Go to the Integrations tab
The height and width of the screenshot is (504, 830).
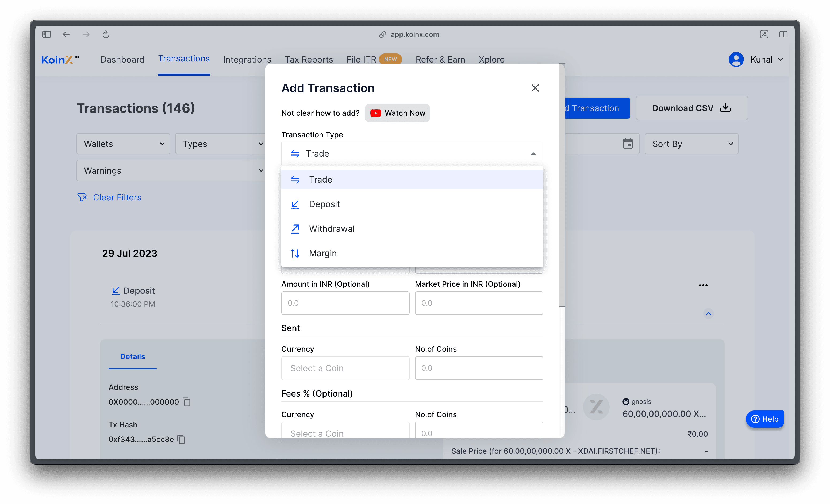[x=247, y=60]
